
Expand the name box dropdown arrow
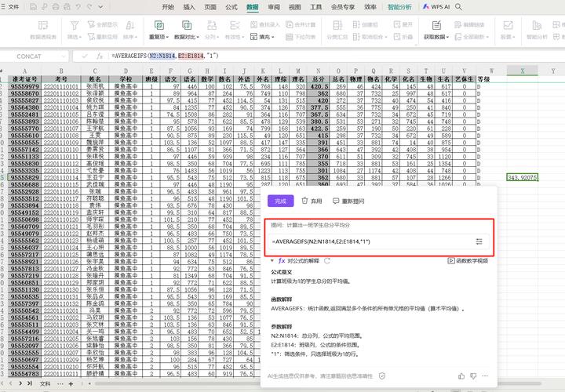(x=64, y=56)
